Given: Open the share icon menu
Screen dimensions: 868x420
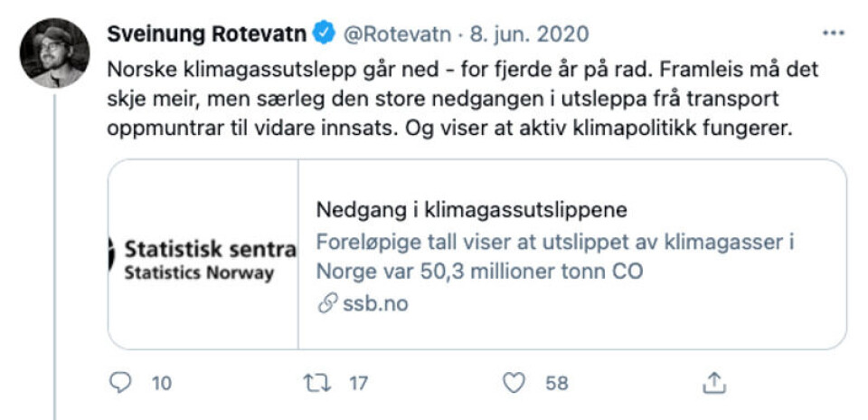Looking at the screenshot, I should coord(714,384).
